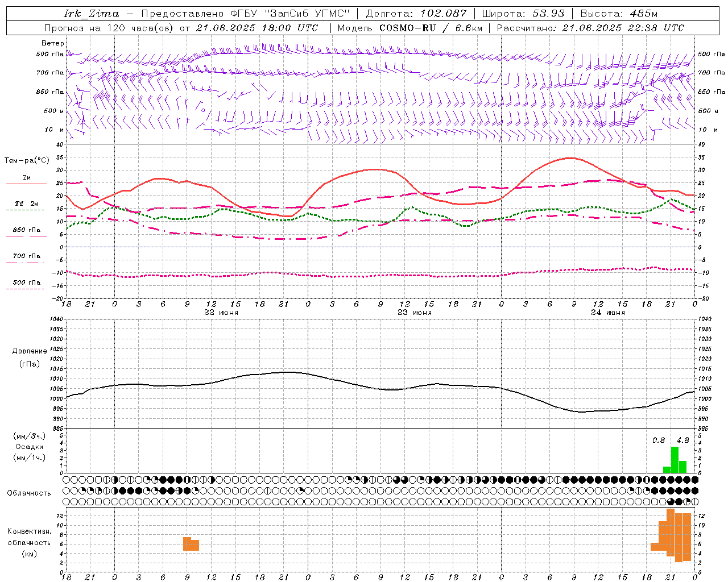The image size is (728, 582).
Task: Select the Td 2м dew point legend entry
Action: (x=27, y=203)
